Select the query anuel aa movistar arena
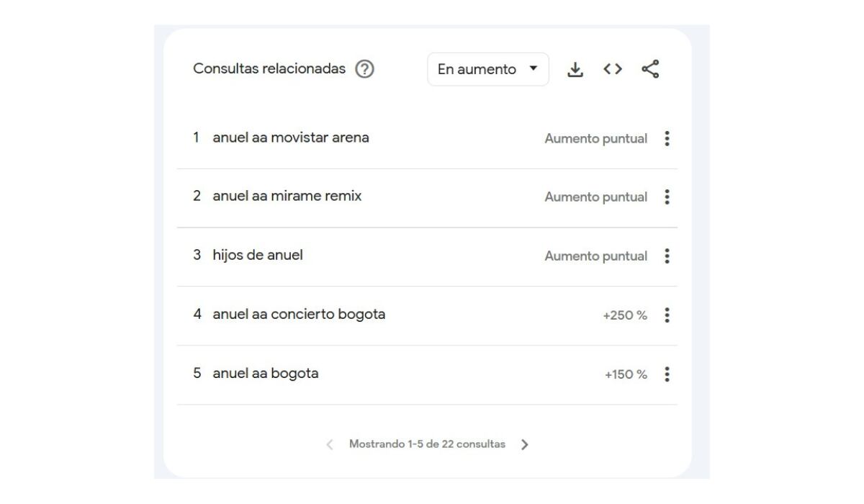This screenshot has width=864, height=504. click(291, 138)
